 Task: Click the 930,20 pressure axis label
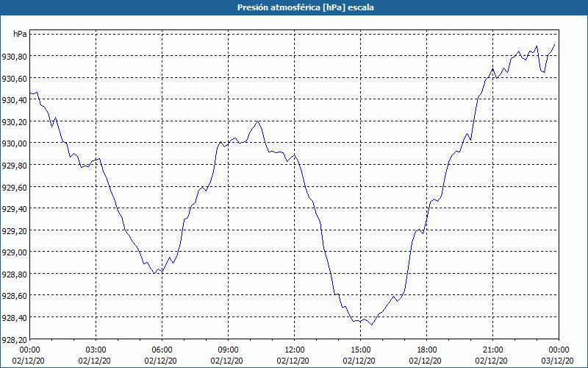coord(14,122)
